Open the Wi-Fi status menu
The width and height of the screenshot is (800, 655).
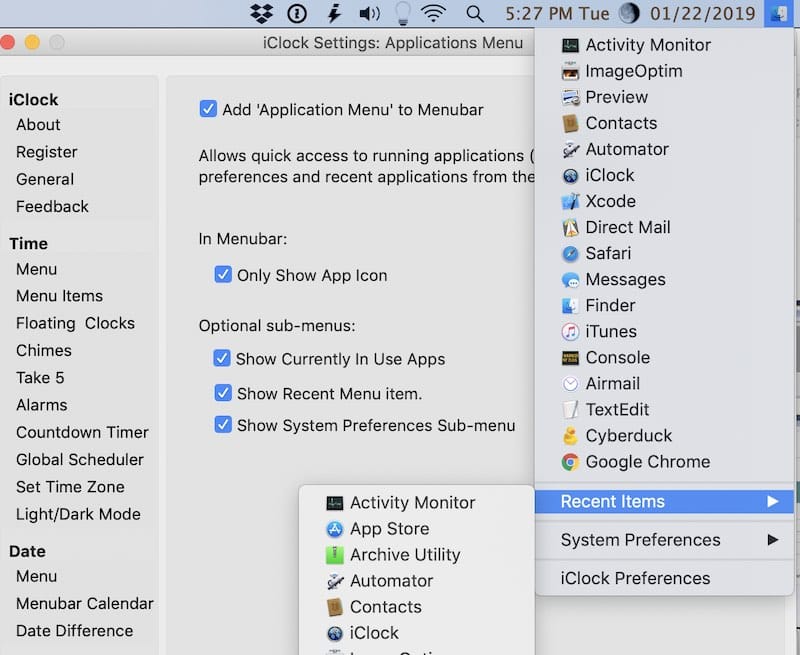pos(434,14)
